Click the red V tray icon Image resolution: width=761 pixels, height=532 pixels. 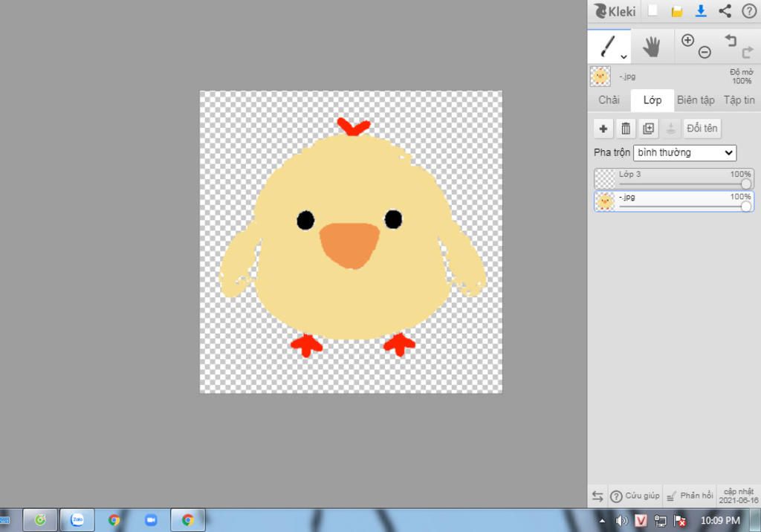(x=641, y=521)
